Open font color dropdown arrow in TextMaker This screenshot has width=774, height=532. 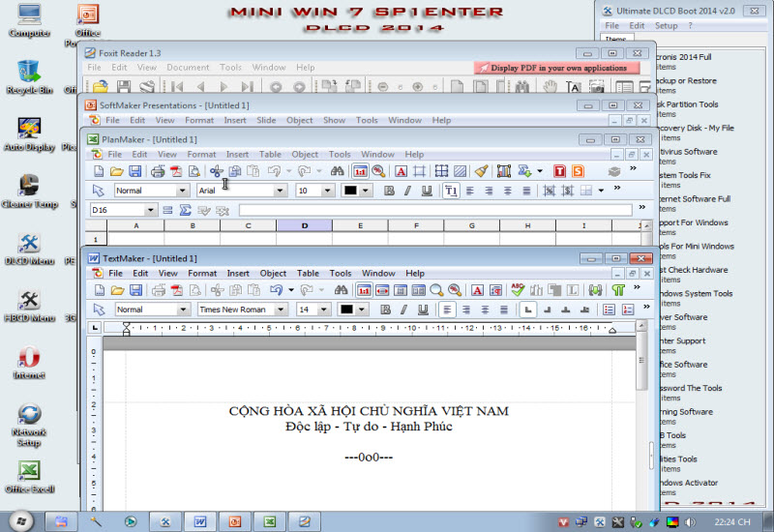point(362,310)
